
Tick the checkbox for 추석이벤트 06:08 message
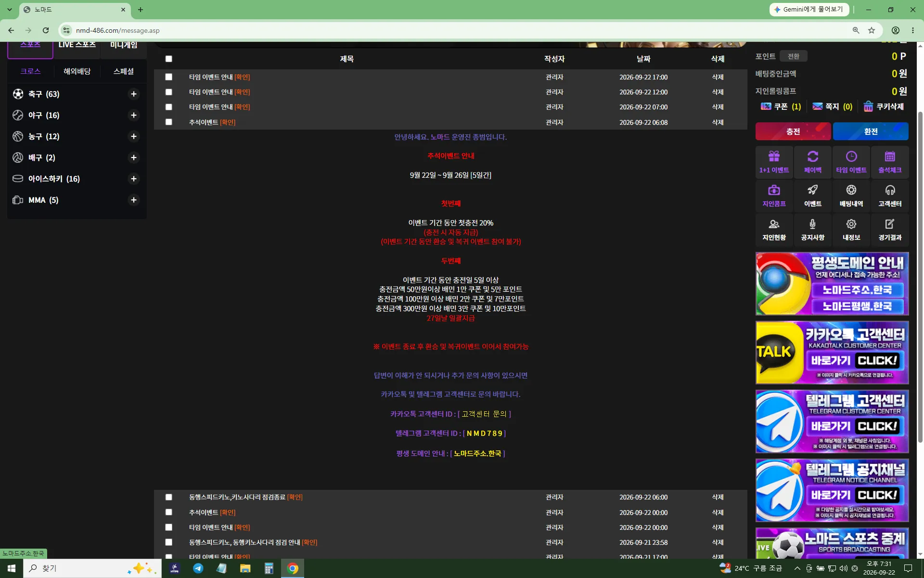168,122
